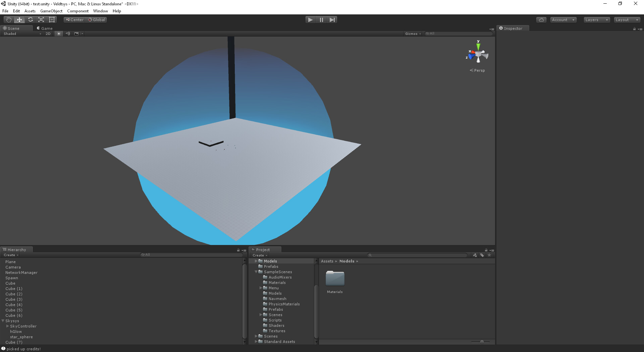Open the Layers dropdown
This screenshot has width=644, height=352.
pyautogui.click(x=596, y=20)
